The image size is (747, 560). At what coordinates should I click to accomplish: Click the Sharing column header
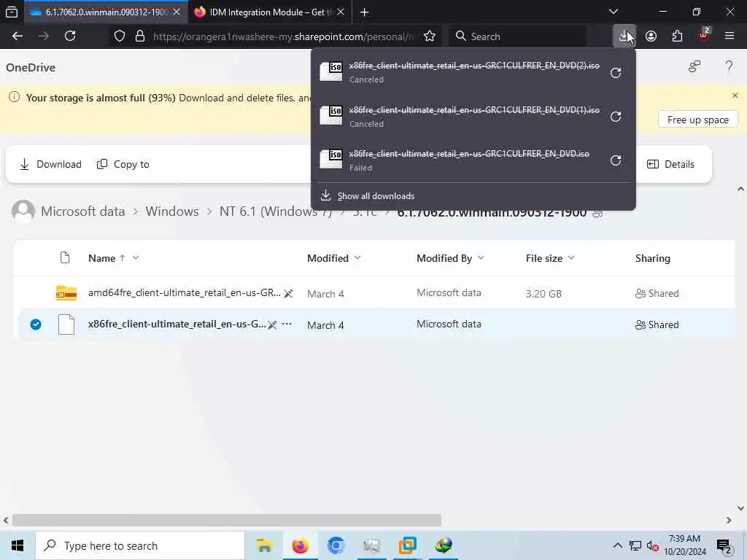(652, 258)
